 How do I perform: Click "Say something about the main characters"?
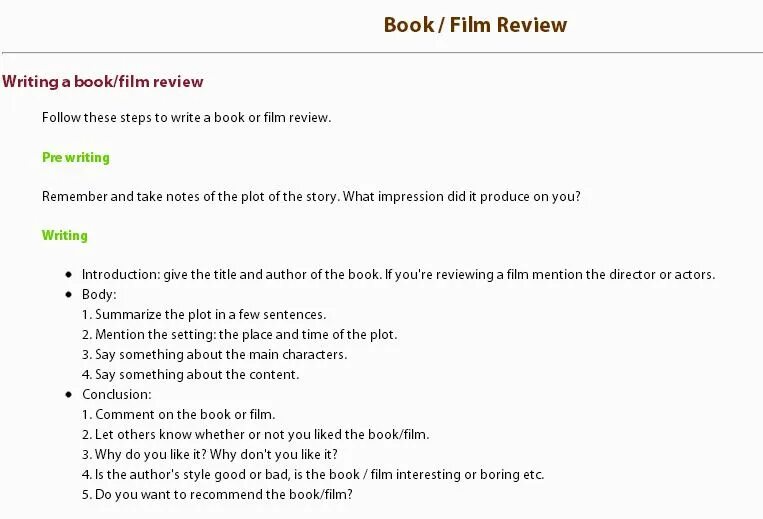tap(214, 354)
